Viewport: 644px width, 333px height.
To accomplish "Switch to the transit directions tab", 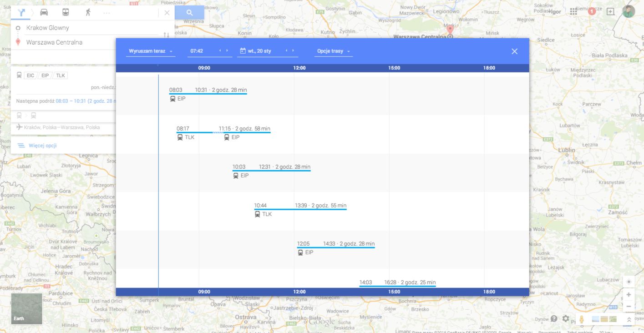I will pos(65,12).
